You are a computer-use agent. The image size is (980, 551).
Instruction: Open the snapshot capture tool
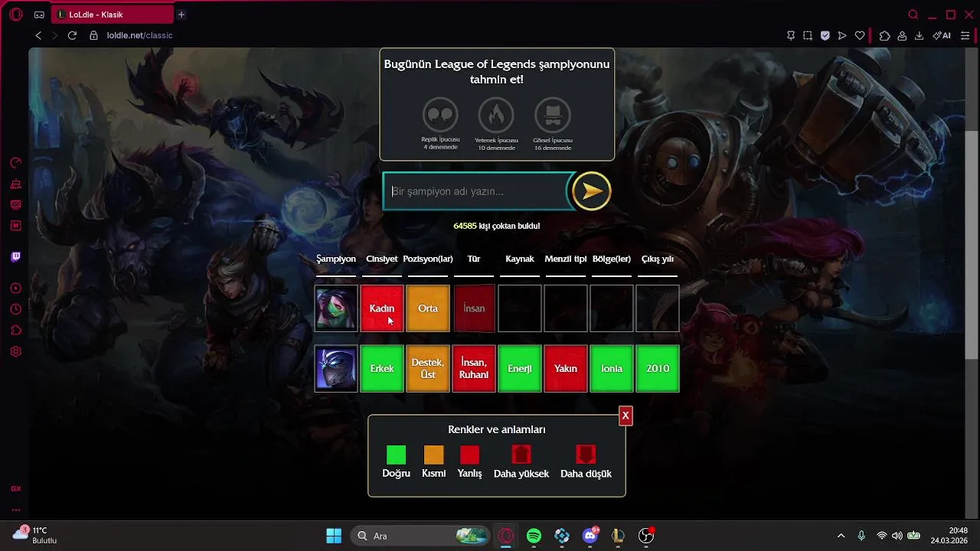coord(808,35)
